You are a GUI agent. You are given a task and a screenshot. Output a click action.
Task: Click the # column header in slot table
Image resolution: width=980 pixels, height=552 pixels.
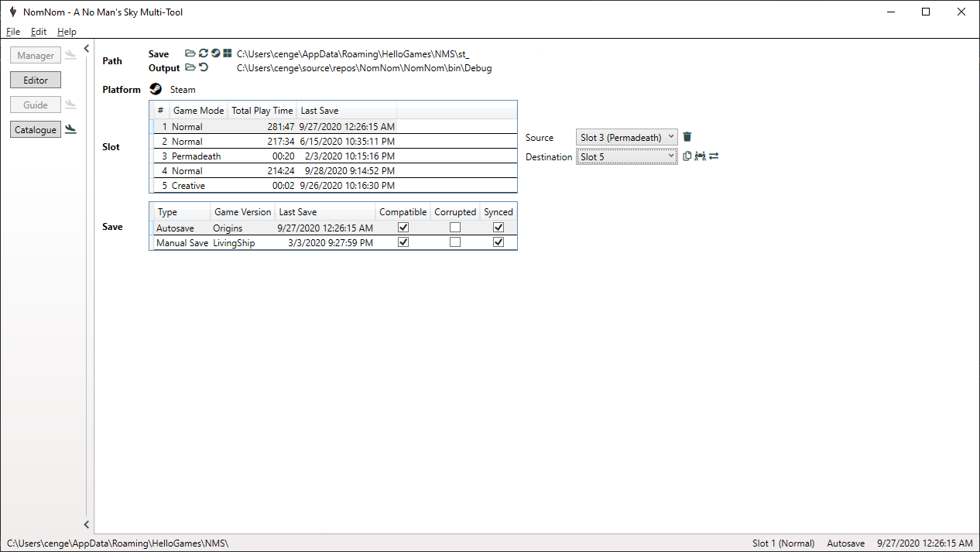[x=161, y=110]
